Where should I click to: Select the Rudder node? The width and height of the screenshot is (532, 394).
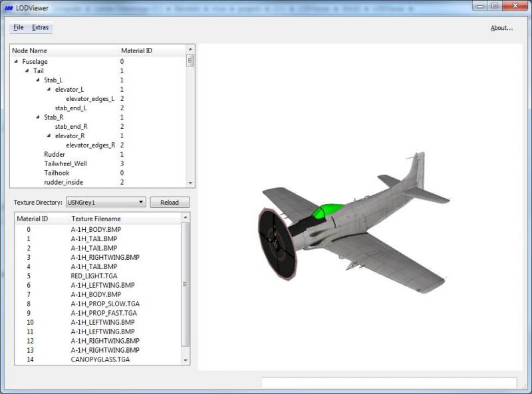point(55,154)
